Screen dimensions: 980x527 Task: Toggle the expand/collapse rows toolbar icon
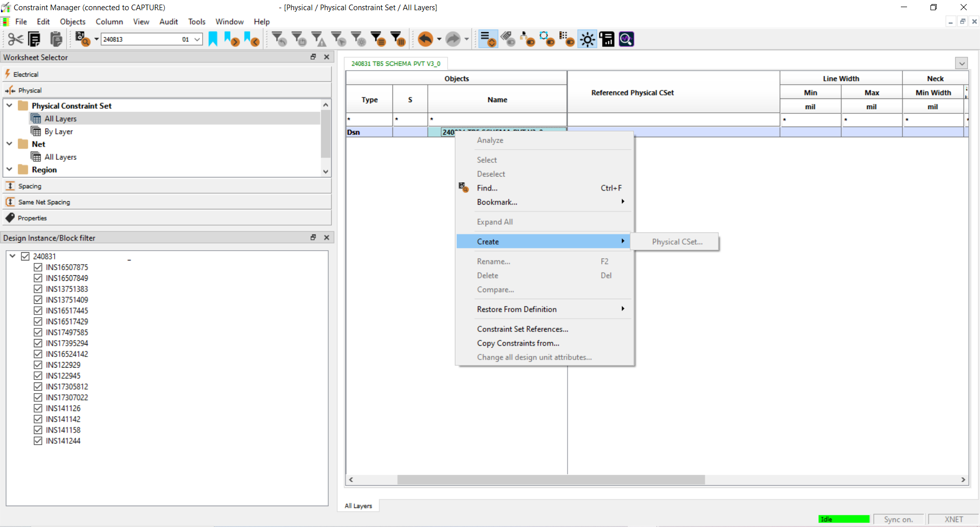point(488,39)
